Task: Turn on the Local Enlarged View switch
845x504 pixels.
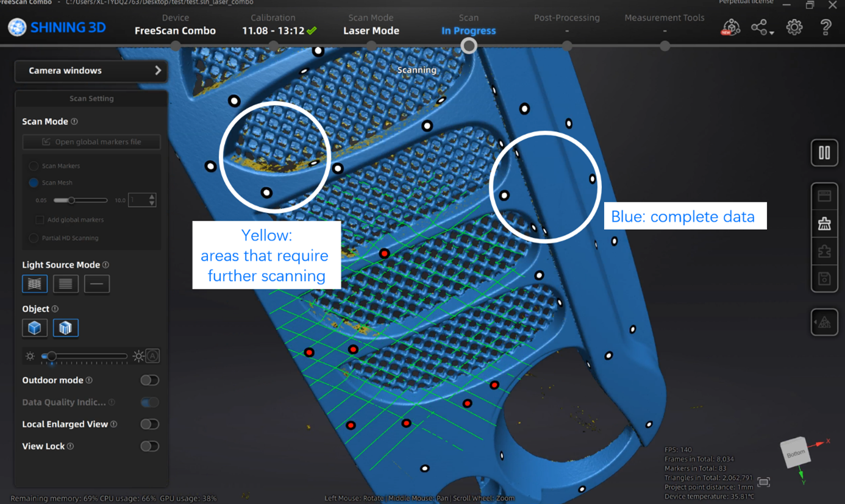Action: [x=149, y=424]
